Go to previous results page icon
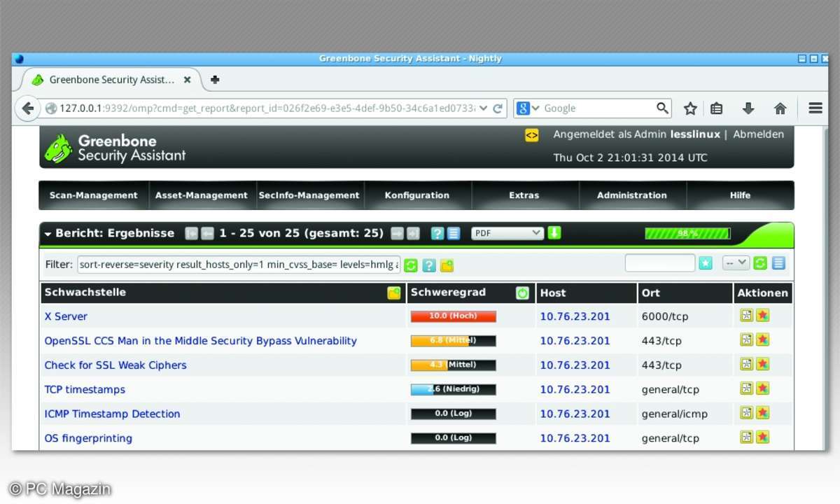The height and width of the screenshot is (504, 840). pos(208,233)
